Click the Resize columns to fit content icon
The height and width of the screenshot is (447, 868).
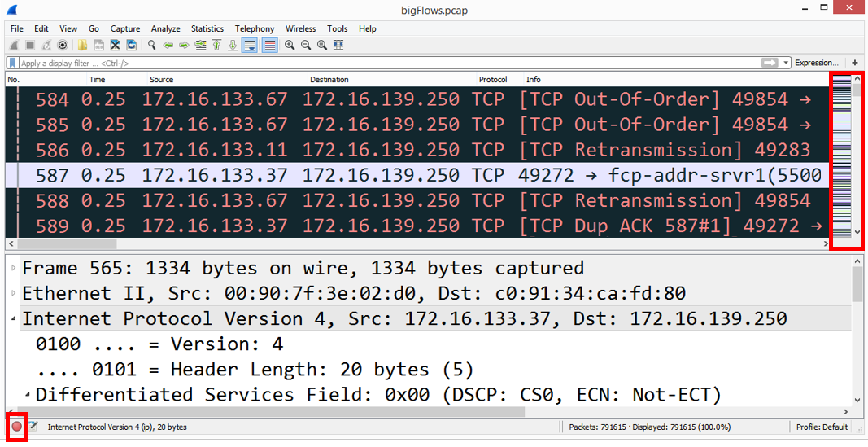[x=338, y=46]
